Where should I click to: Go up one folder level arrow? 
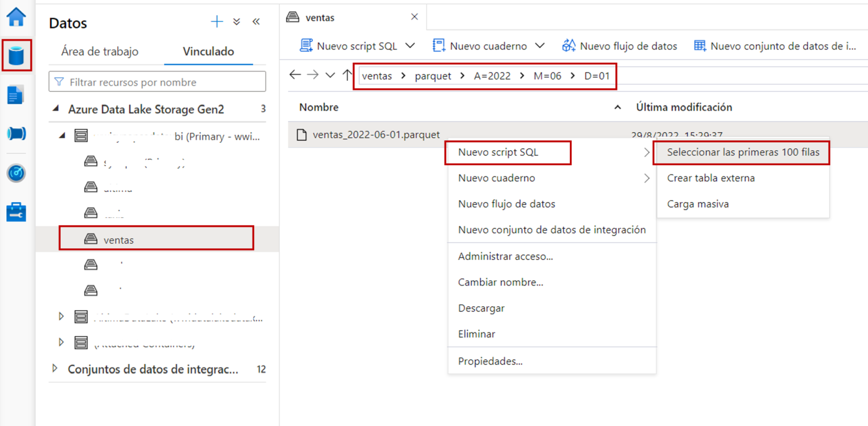pos(347,75)
